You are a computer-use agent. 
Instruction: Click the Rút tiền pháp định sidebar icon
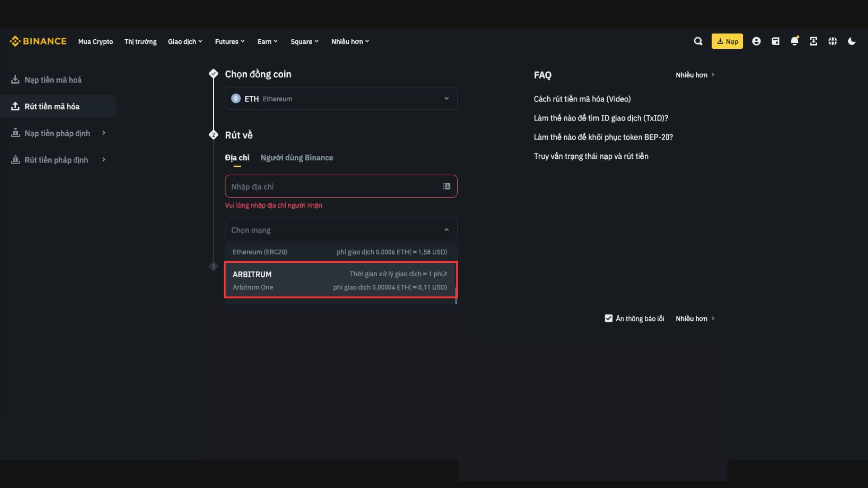pos(15,159)
